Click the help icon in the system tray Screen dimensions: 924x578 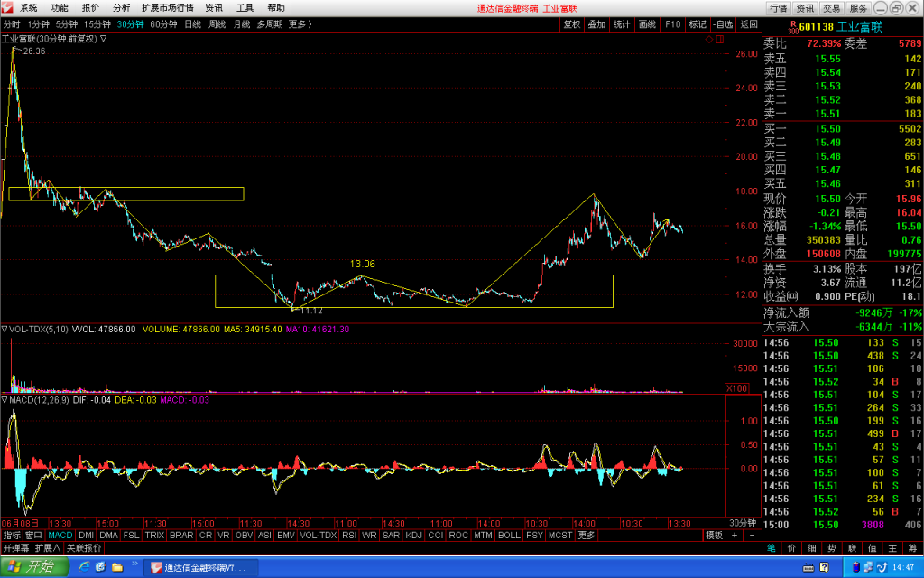point(824,567)
